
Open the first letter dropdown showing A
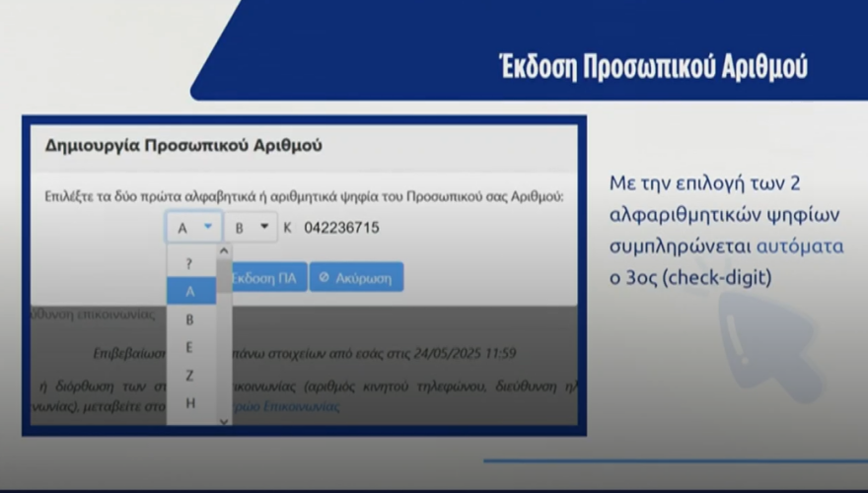(x=193, y=227)
